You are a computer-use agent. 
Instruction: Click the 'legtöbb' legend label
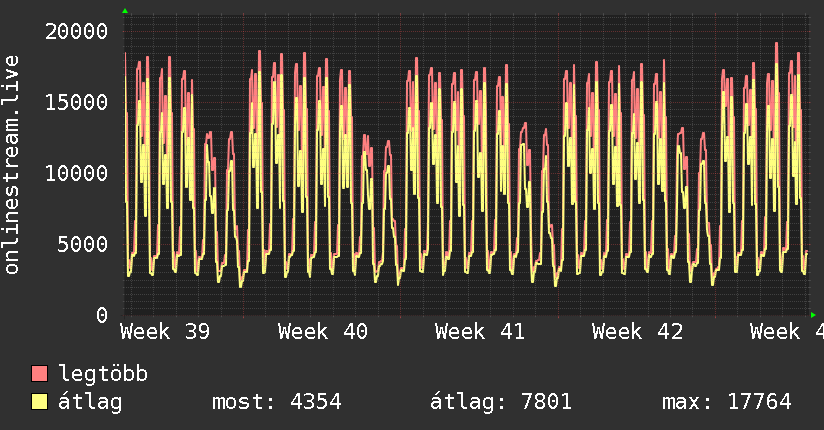[103, 373]
